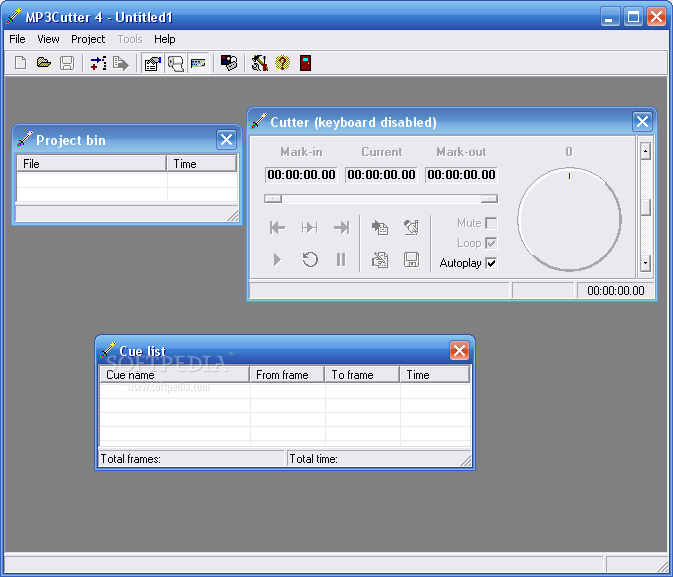Click the save cut floppy icon in Cutter

click(x=411, y=260)
